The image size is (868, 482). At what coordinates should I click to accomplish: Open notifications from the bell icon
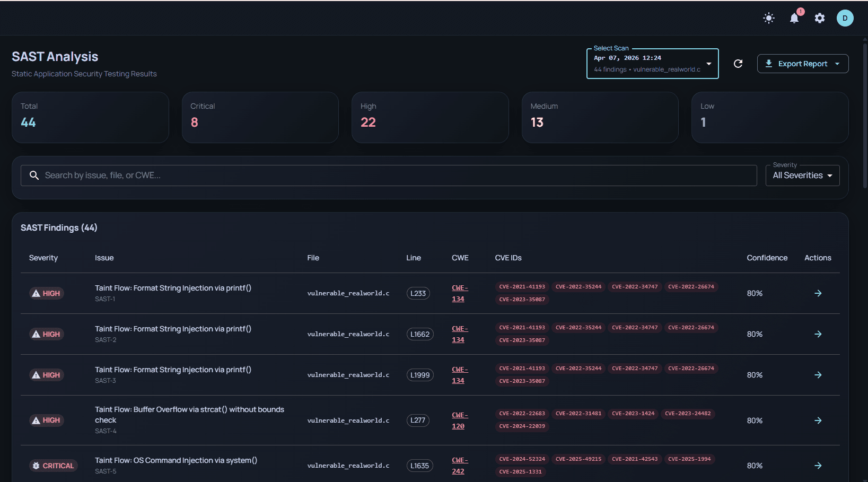(794, 18)
